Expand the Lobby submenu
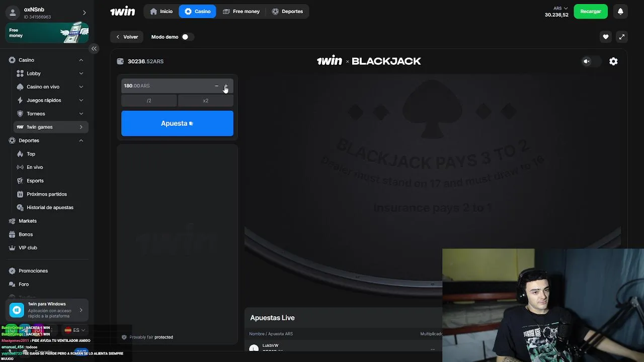 (81, 73)
